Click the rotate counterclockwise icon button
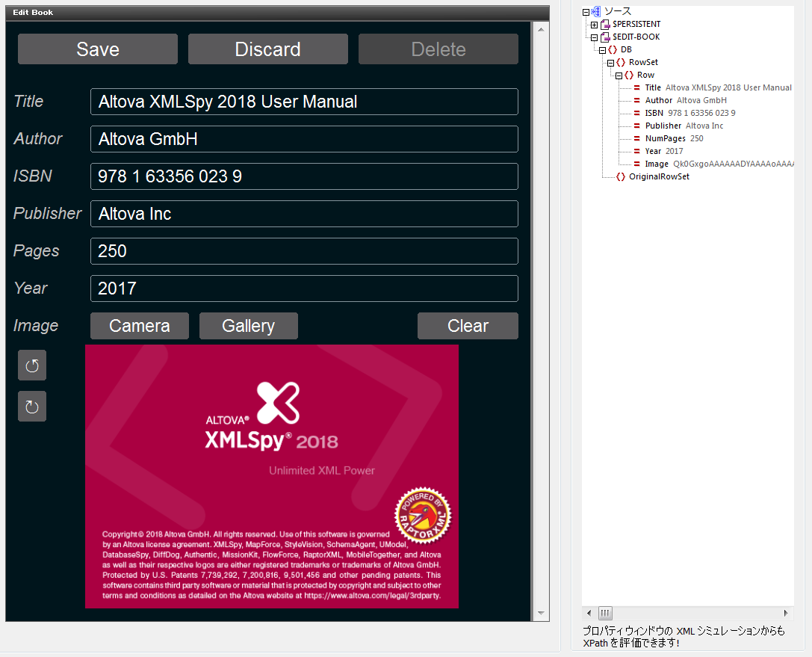This screenshot has width=812, height=657. click(32, 365)
